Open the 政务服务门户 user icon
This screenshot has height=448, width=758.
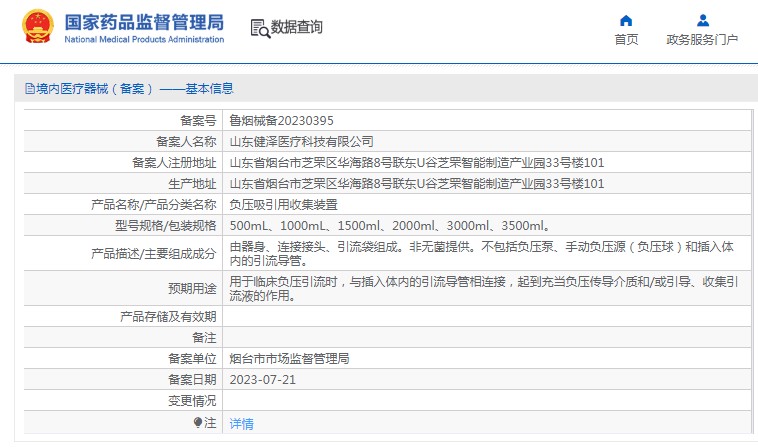click(703, 20)
